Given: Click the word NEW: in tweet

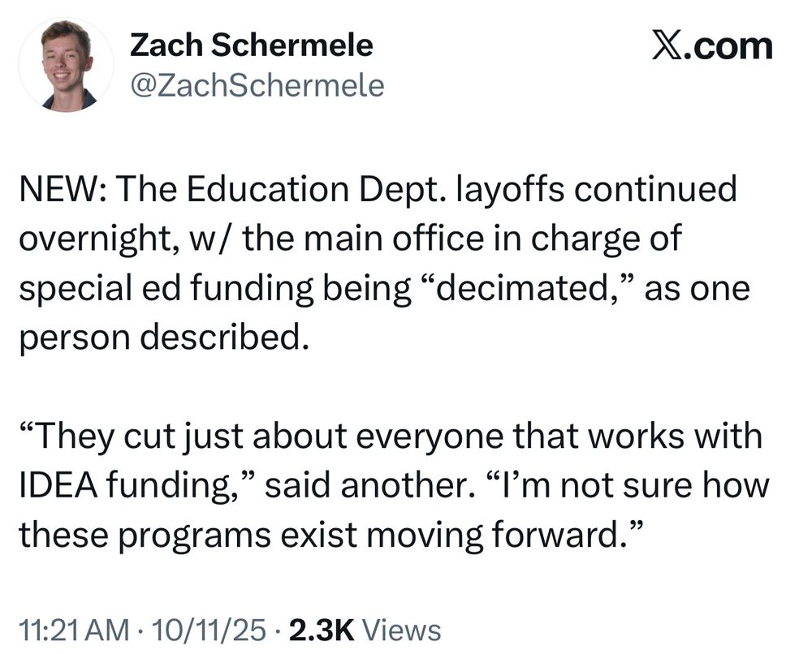Looking at the screenshot, I should pos(63,189).
